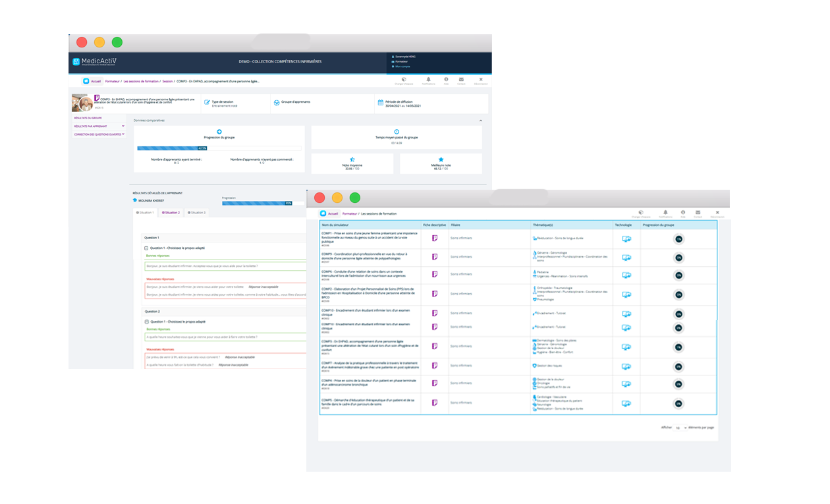Click Les sessions de formation breadcrumb in results window
The image size is (830, 504).
point(141,81)
